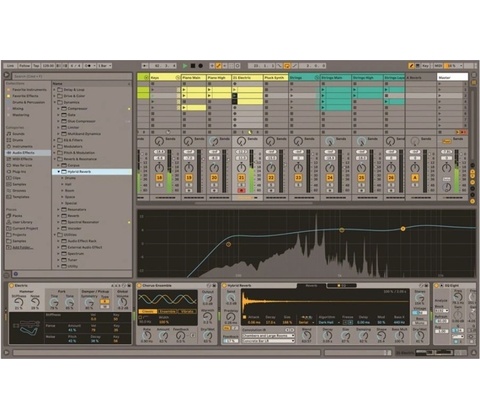Viewport: 480px width, 420px height.
Task: Turn off the Chorus-Ensemble device activator
Action: 139,286
